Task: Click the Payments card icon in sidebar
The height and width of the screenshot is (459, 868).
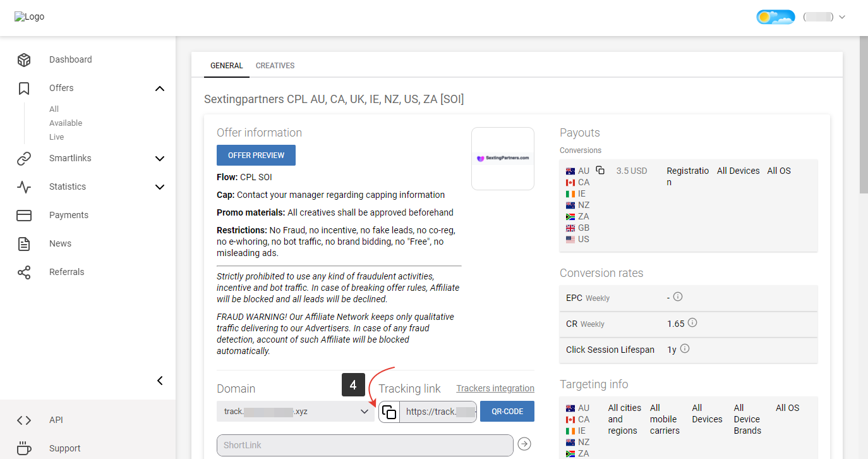Action: point(24,215)
